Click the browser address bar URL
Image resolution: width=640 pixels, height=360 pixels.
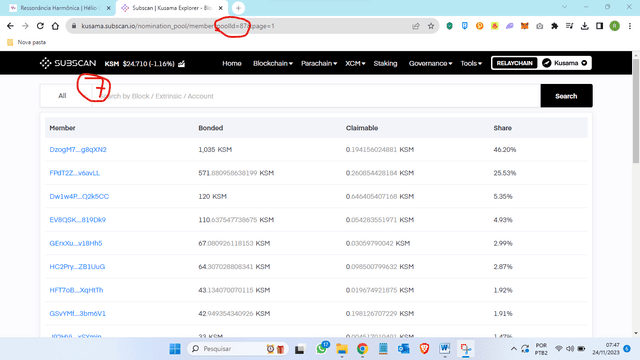pos(178,26)
